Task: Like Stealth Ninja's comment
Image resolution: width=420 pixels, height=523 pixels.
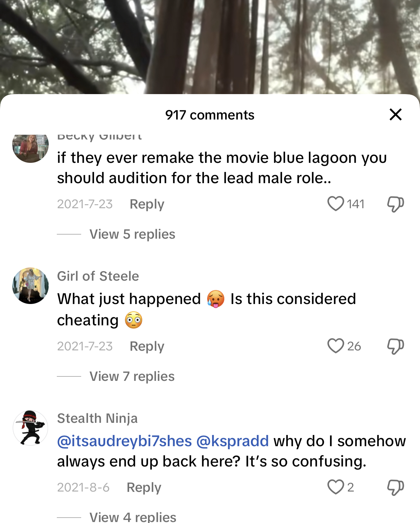Action: [335, 487]
